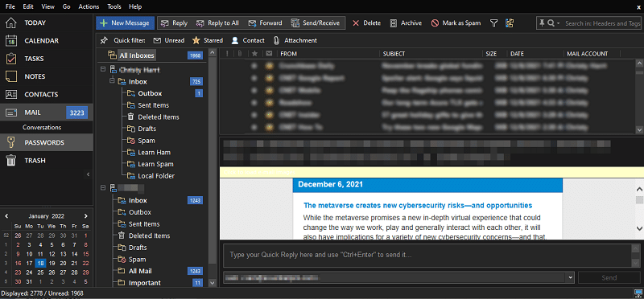Select the Learn Ham folder
Screen dimensions: 644x299
(154, 152)
